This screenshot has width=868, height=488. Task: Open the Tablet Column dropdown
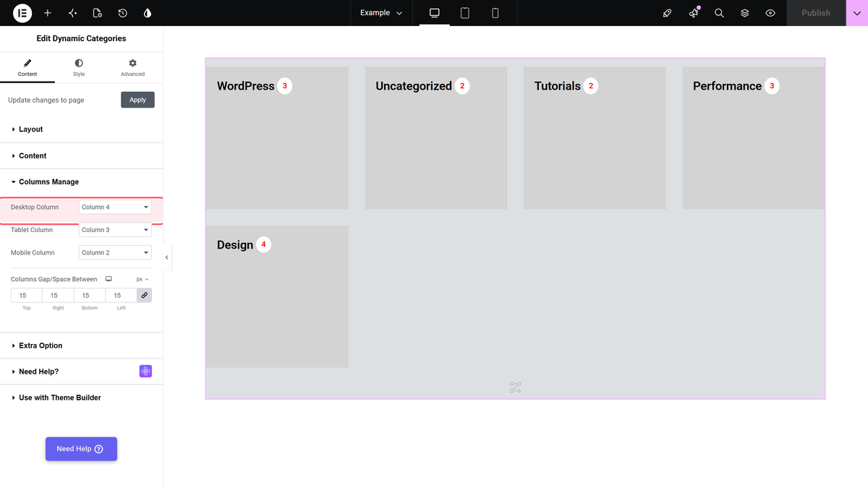click(x=115, y=230)
